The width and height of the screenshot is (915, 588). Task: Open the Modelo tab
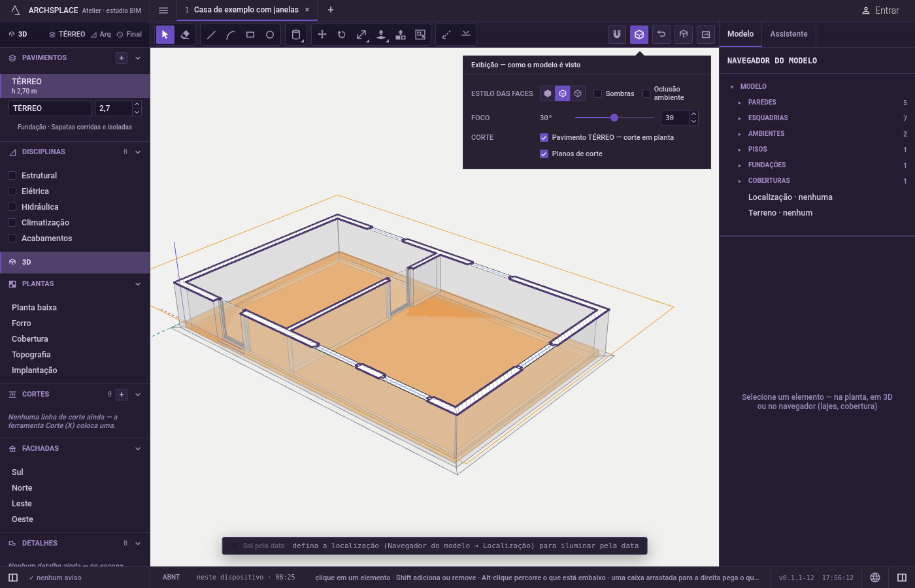click(740, 34)
